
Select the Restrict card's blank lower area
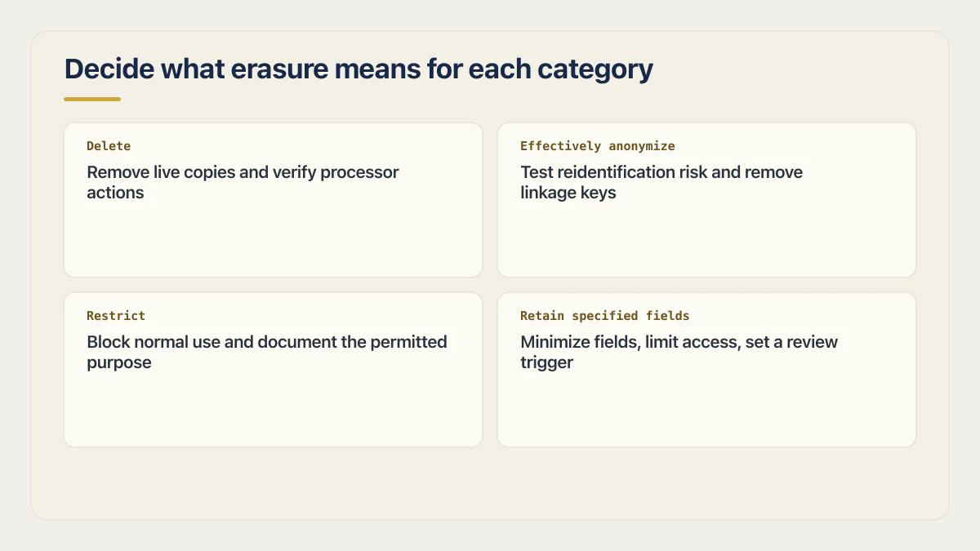point(273,410)
